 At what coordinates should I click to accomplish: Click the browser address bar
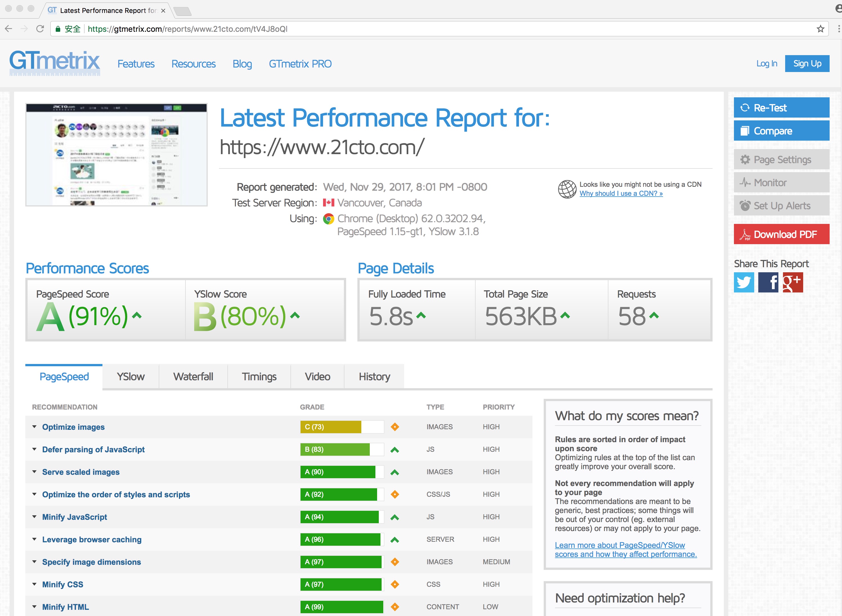coord(440,29)
